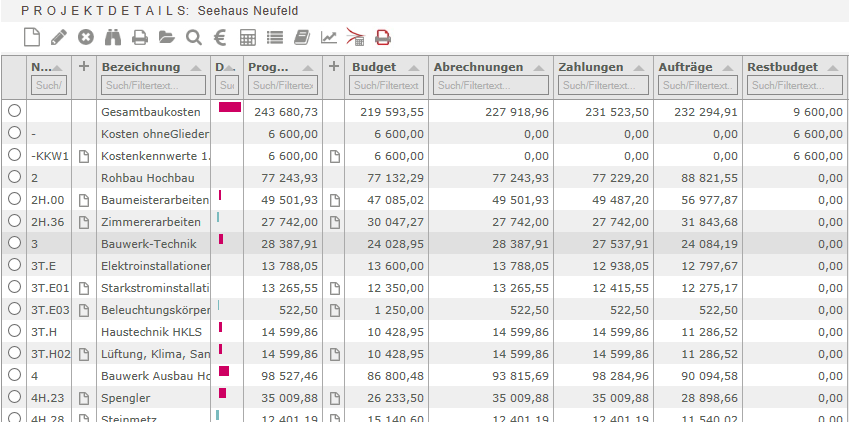The width and height of the screenshot is (849, 422).
Task: Click the Gesamtbaukosten magenta progress bar
Action: pos(229,107)
